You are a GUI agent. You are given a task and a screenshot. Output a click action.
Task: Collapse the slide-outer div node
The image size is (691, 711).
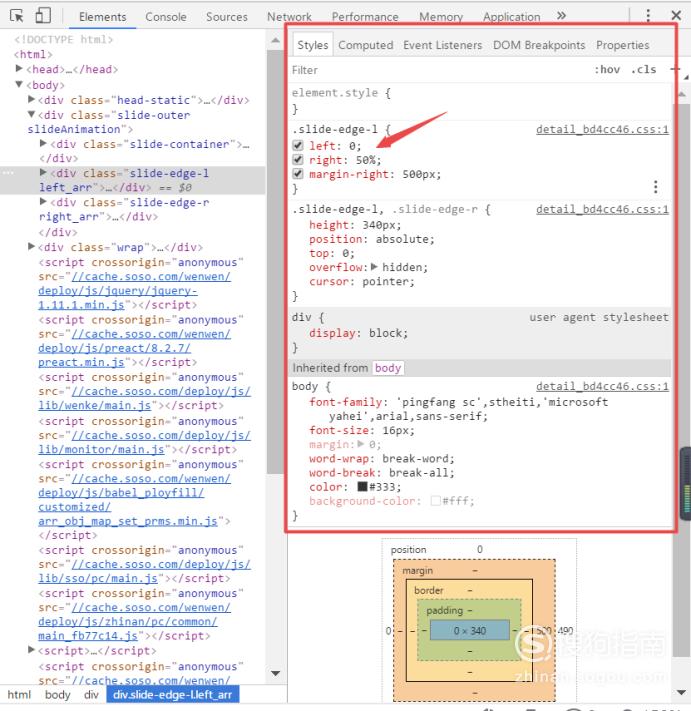click(31, 114)
